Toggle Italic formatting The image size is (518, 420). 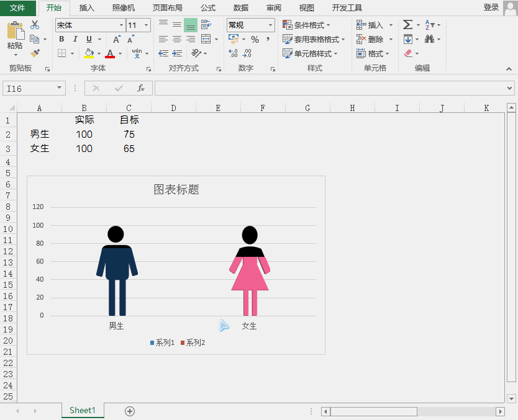pyautogui.click(x=75, y=39)
